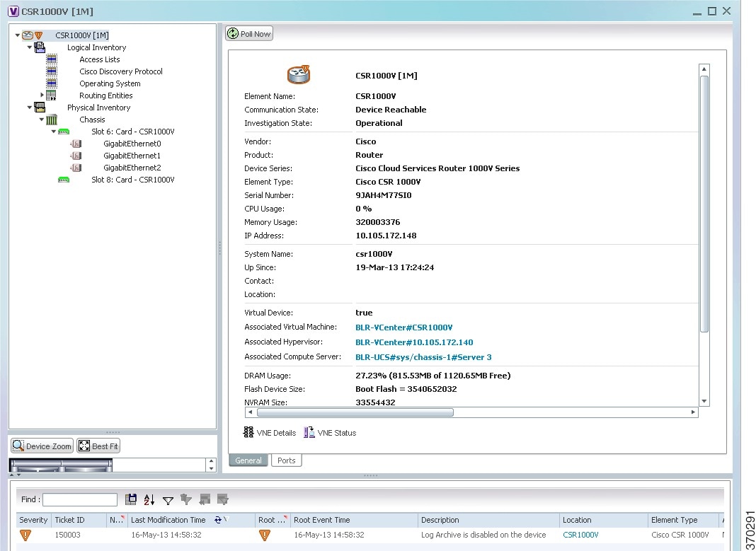Collapse the Logical Inventory node
This screenshot has height=551, width=756.
tap(30, 47)
